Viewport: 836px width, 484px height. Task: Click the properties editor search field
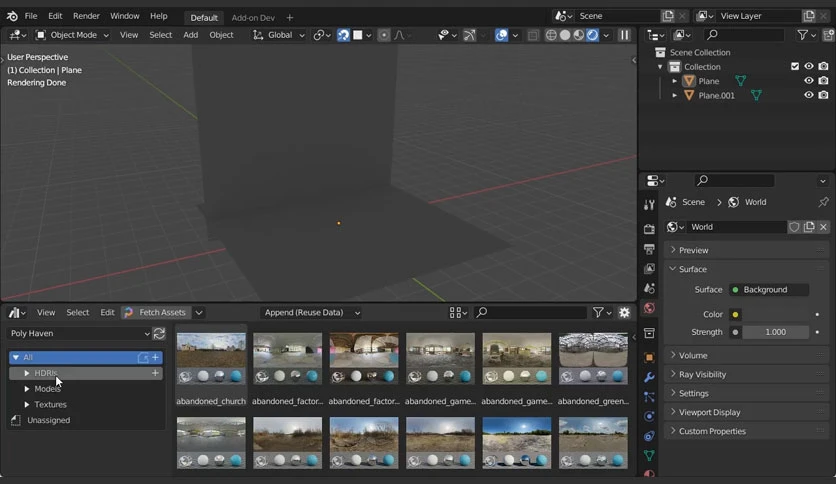(734, 180)
